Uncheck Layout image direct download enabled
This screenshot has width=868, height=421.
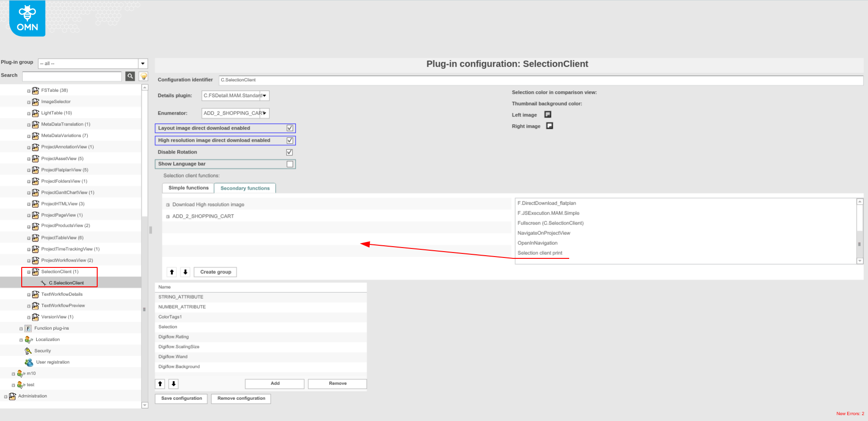(289, 128)
